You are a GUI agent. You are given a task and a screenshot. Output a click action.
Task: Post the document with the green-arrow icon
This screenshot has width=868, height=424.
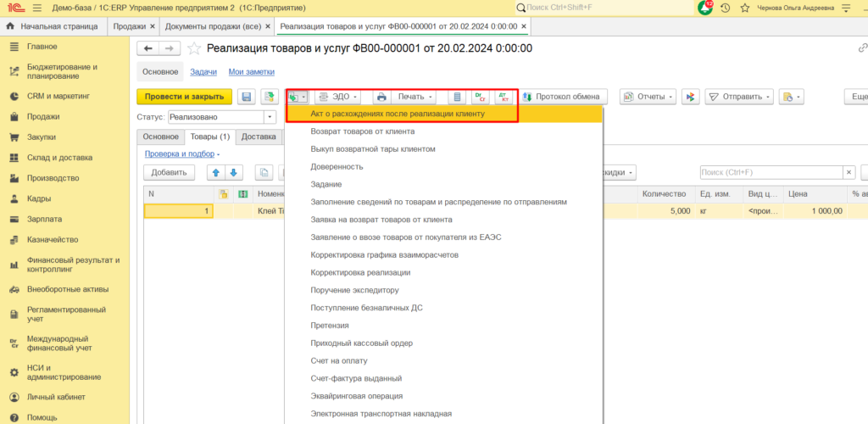coord(270,97)
